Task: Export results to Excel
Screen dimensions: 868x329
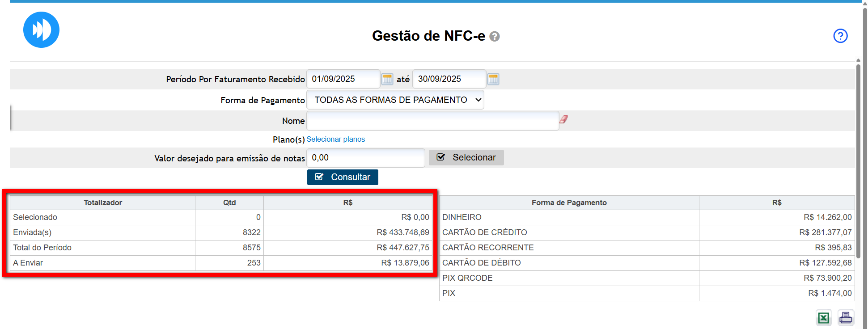Action: click(823, 317)
